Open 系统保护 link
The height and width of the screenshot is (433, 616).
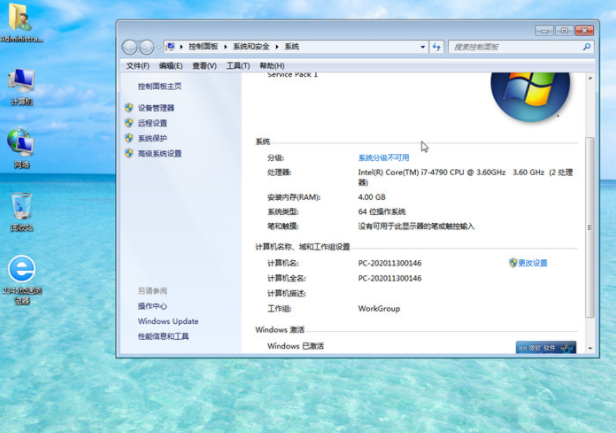point(152,138)
